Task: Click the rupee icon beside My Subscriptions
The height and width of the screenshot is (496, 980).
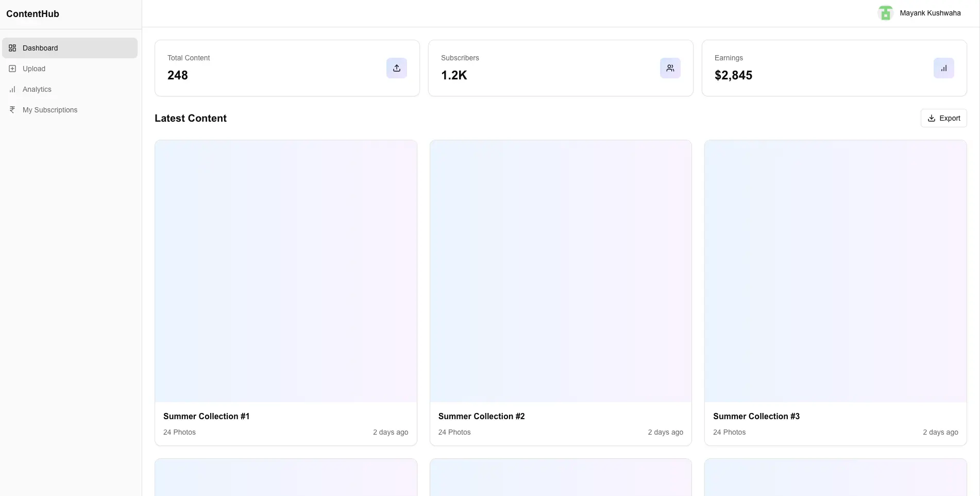Action: (x=12, y=110)
